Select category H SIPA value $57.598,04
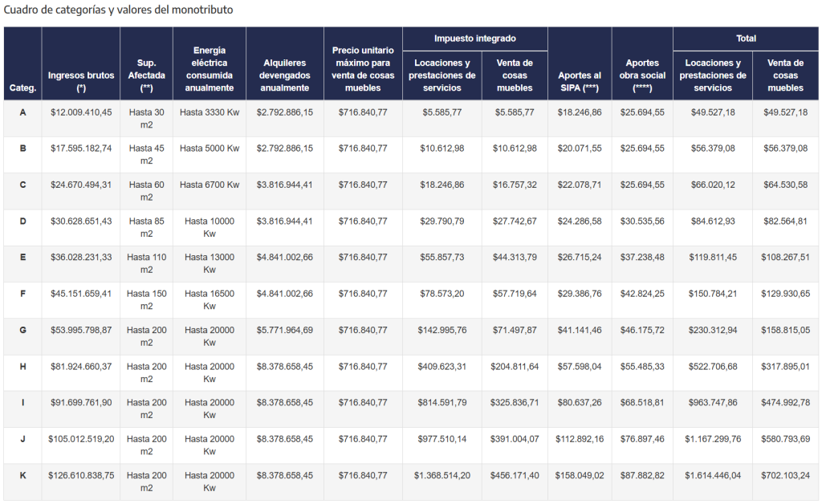Image resolution: width=822 pixels, height=504 pixels. click(580, 367)
